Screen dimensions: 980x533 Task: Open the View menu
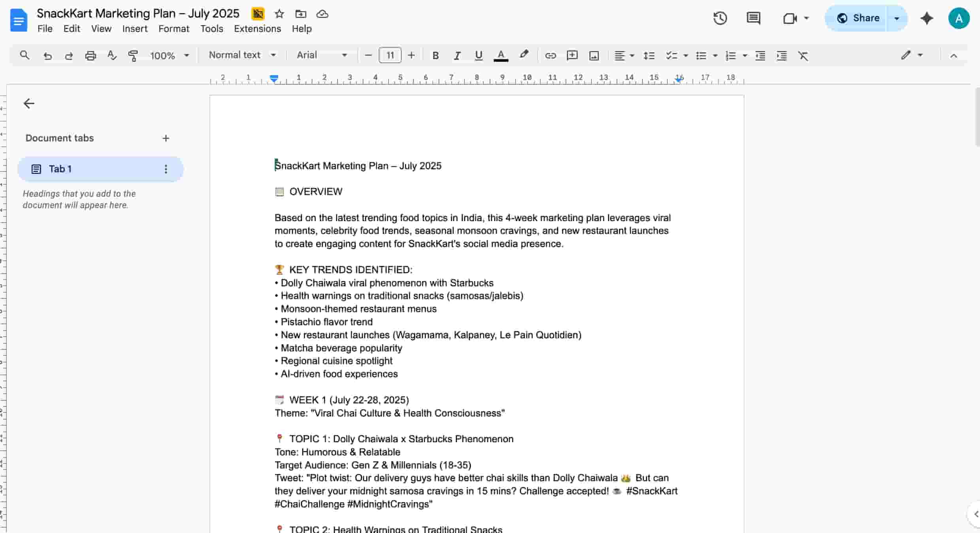coord(101,29)
